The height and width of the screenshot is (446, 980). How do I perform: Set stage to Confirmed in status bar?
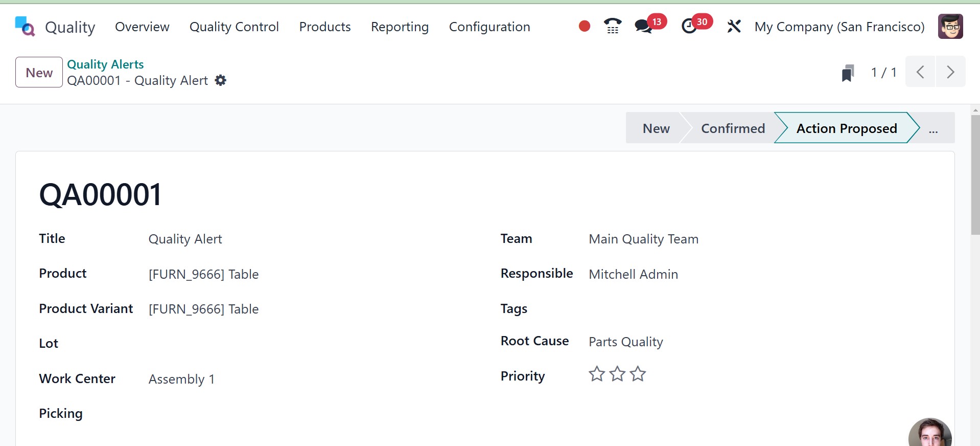point(732,128)
